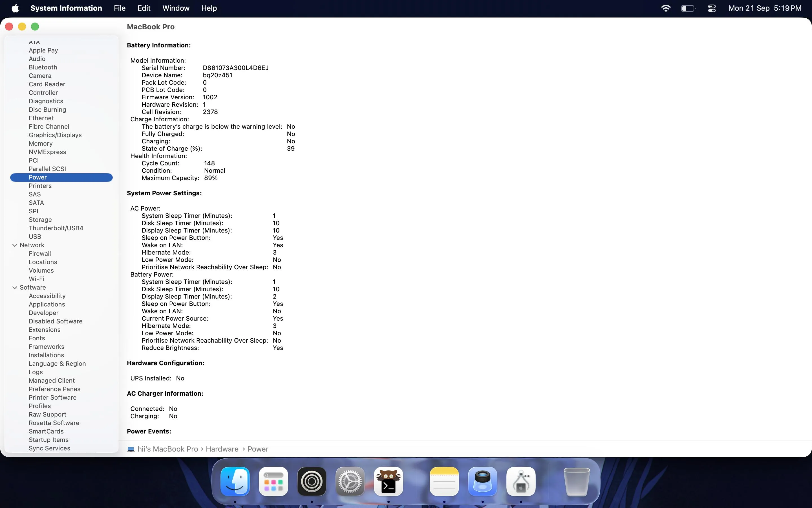This screenshot has height=508, width=812.
Task: Select Printers in the sidebar
Action: click(40, 186)
